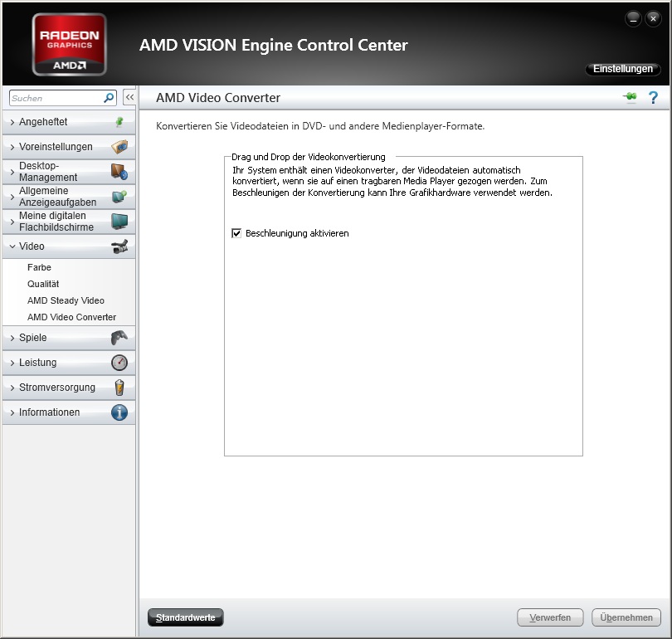672x639 pixels.
Task: Click the Video camcorder icon
Action: coord(119,246)
